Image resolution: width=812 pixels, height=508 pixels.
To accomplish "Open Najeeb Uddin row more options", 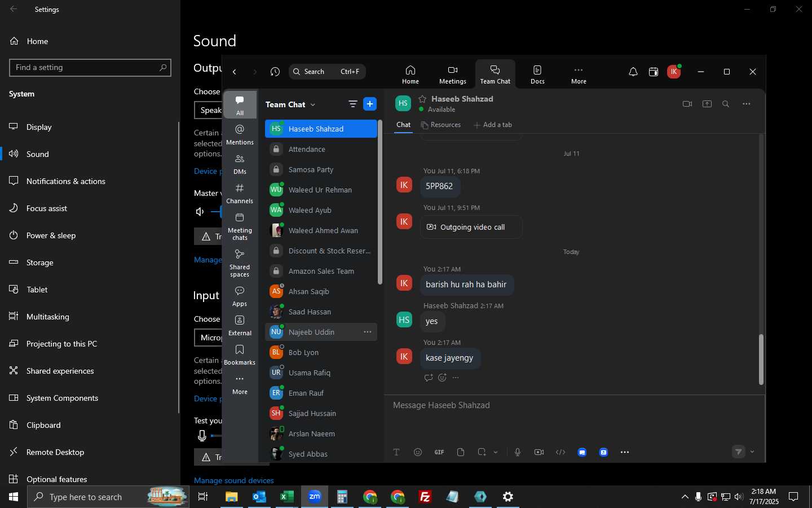I will [x=368, y=332].
